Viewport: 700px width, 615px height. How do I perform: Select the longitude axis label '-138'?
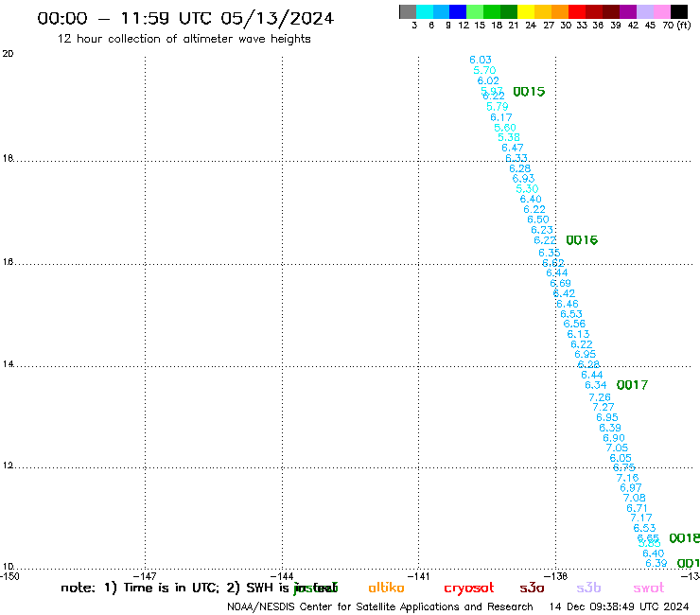555,576
